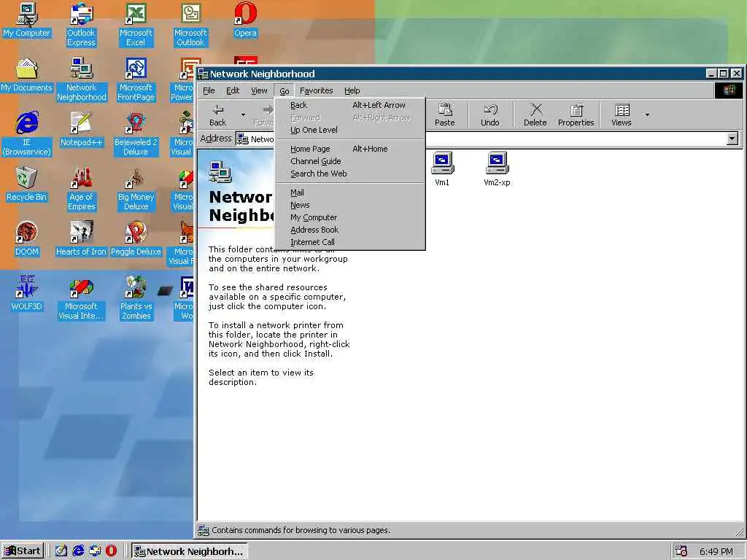Viewport: 747px width, 560px height.
Task: Launch Opera from Quick Launch
Action: click(x=111, y=551)
